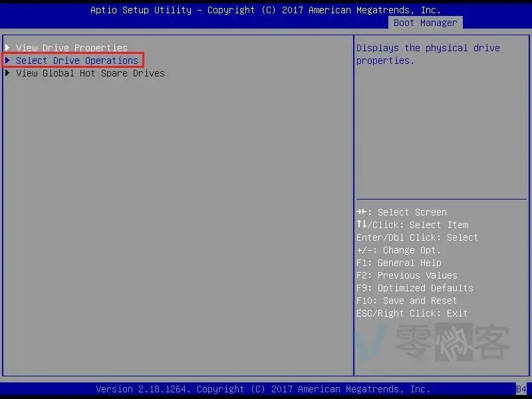
Task: Click arrow before View Global Hot Spare Drives
Action: pyautogui.click(x=8, y=73)
